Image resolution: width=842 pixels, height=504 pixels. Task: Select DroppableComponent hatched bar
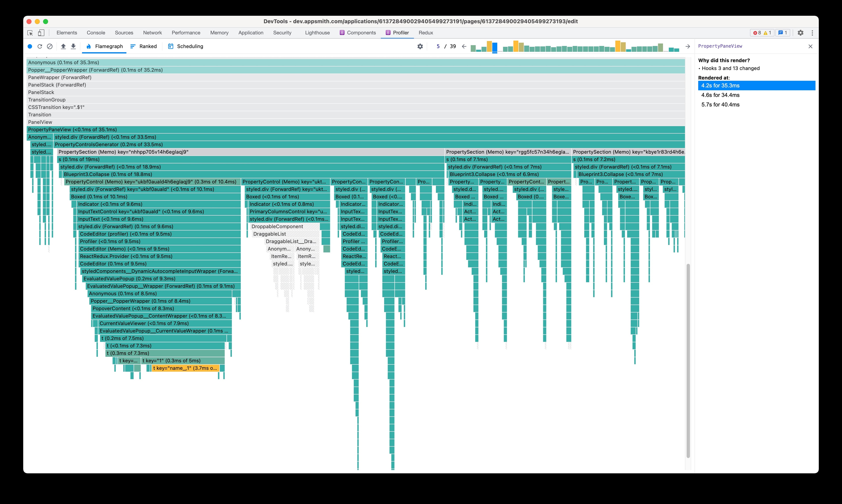(x=285, y=227)
